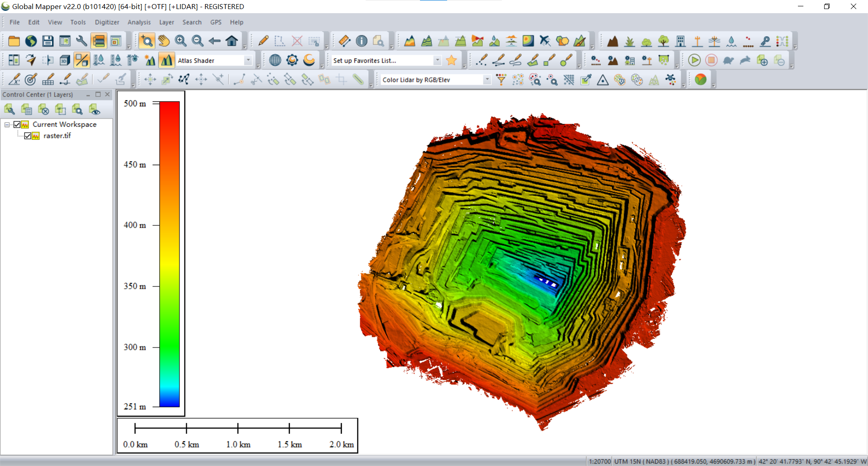Screen dimensions: 868x466
Task: Open overflow arrow of the file toolbar
Action: pos(128,47)
